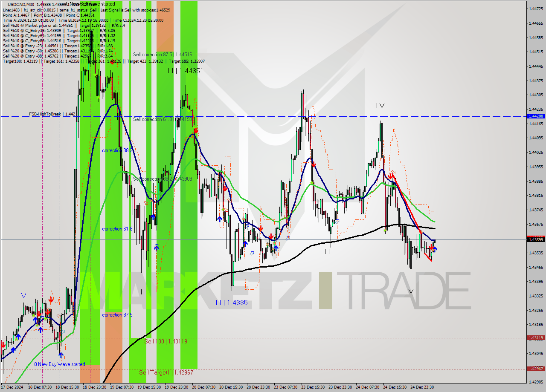Click 1.43045 on the price scale
Image resolution: width=546 pixels, height=392 pixels.
point(536,353)
